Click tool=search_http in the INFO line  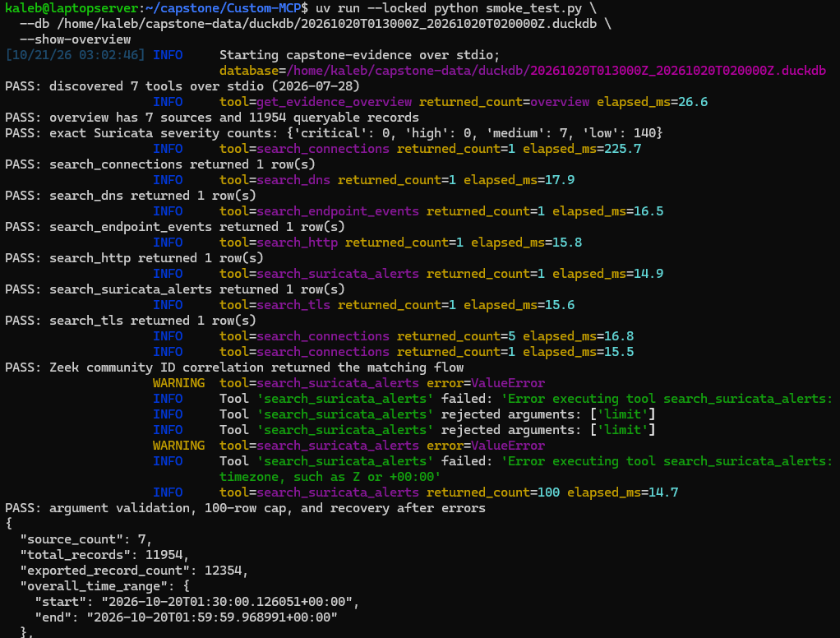279,243
